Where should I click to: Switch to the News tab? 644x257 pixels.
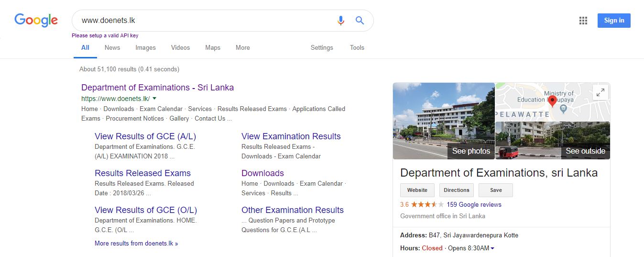pos(112,48)
